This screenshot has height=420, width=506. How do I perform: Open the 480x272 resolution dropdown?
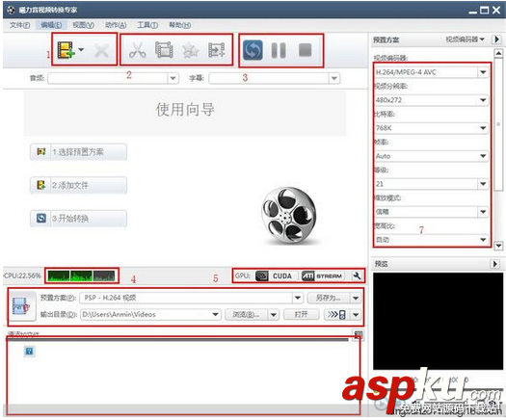(483, 100)
